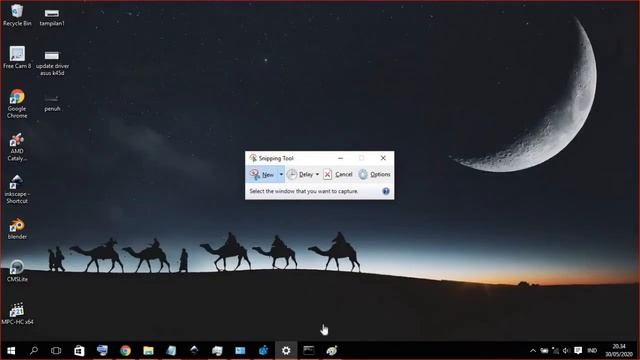This screenshot has width=640, height=360.
Task: Select the AMD Catalyst desktop shortcut
Action: click(17, 147)
